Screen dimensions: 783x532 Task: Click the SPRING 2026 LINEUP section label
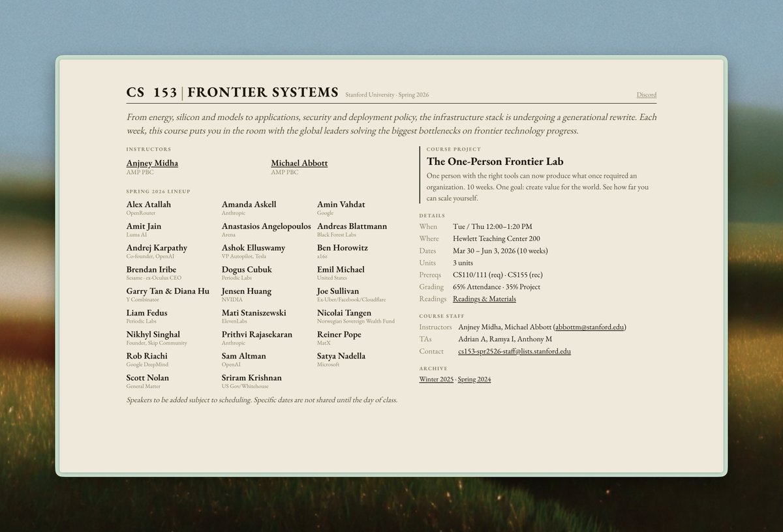(x=158, y=192)
